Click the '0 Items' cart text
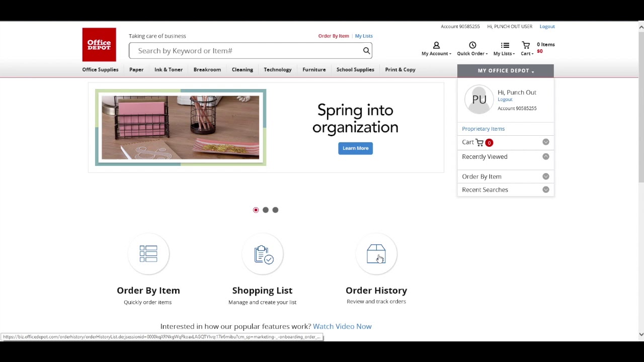The height and width of the screenshot is (362, 644). (546, 45)
